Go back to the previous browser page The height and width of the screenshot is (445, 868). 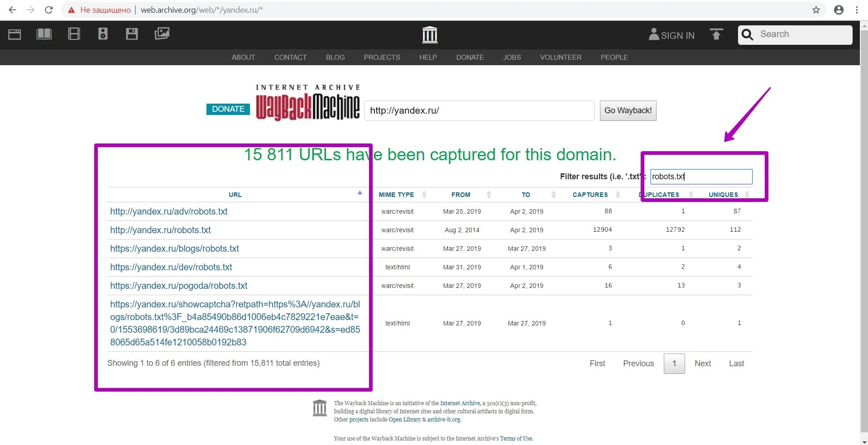[x=12, y=10]
